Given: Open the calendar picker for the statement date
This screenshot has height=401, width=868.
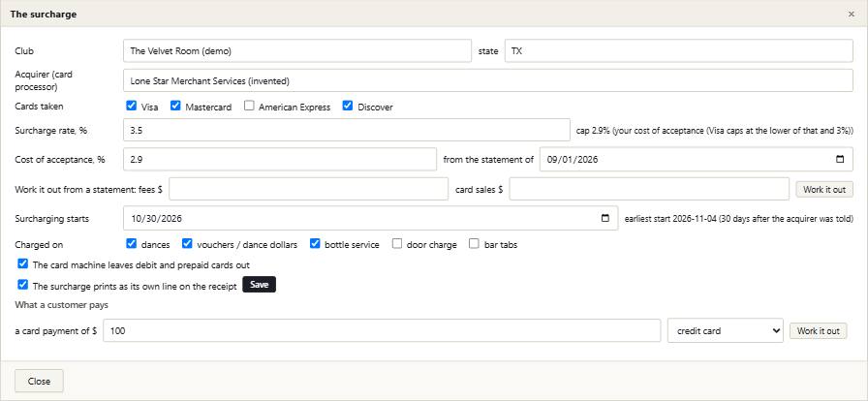Looking at the screenshot, I should point(840,159).
